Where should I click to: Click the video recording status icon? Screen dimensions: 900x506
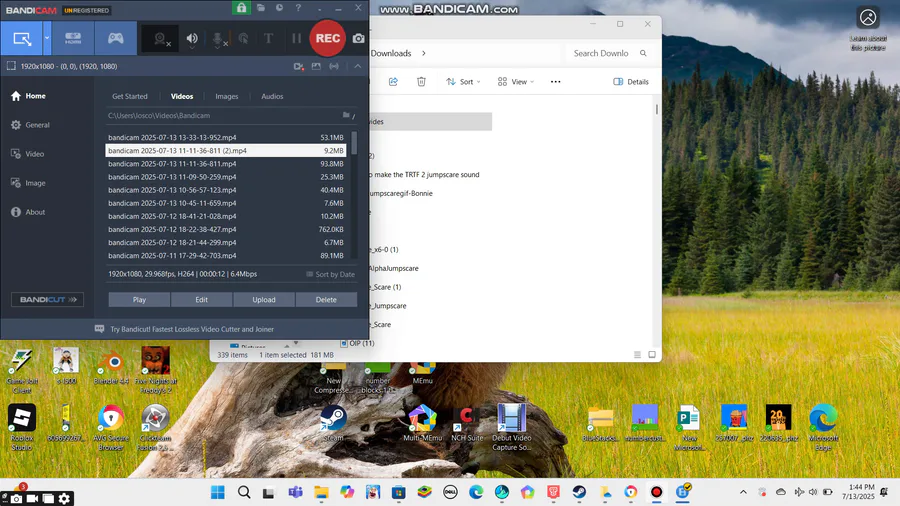(x=298, y=67)
